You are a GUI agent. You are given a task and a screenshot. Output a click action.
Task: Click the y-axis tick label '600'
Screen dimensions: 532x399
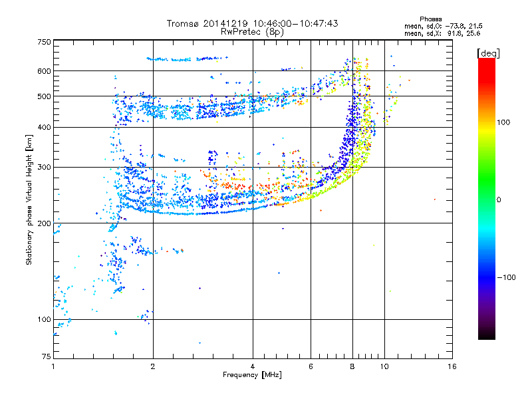point(45,71)
